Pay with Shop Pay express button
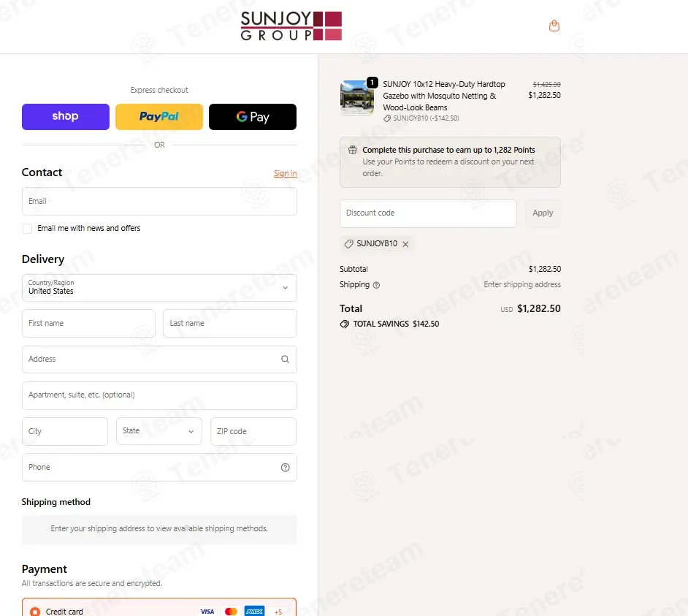Viewport: 688px width, 616px height. [x=66, y=117]
